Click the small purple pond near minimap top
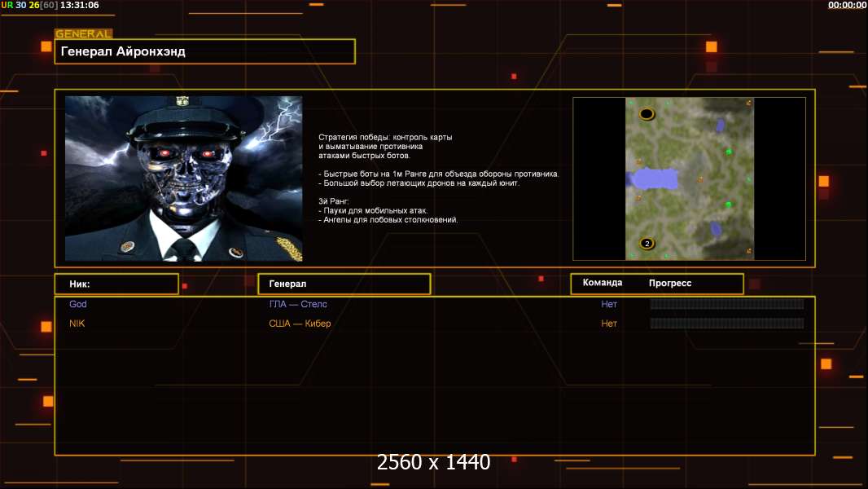The image size is (868, 489). pyautogui.click(x=720, y=125)
